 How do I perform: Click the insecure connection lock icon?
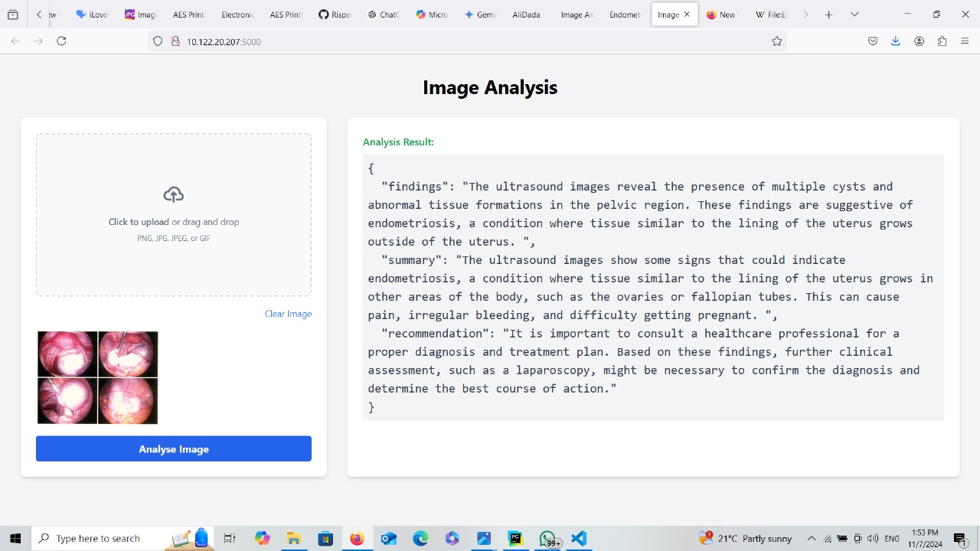(175, 41)
